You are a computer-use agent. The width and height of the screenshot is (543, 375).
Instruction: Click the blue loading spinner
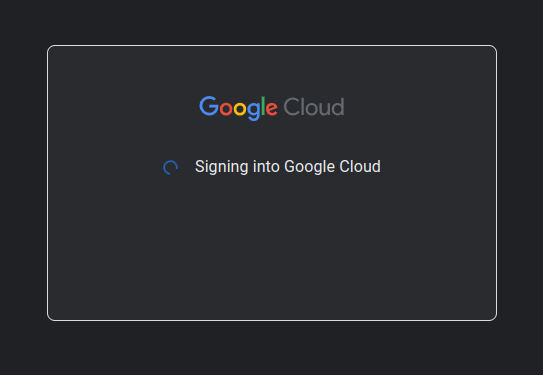(x=170, y=168)
